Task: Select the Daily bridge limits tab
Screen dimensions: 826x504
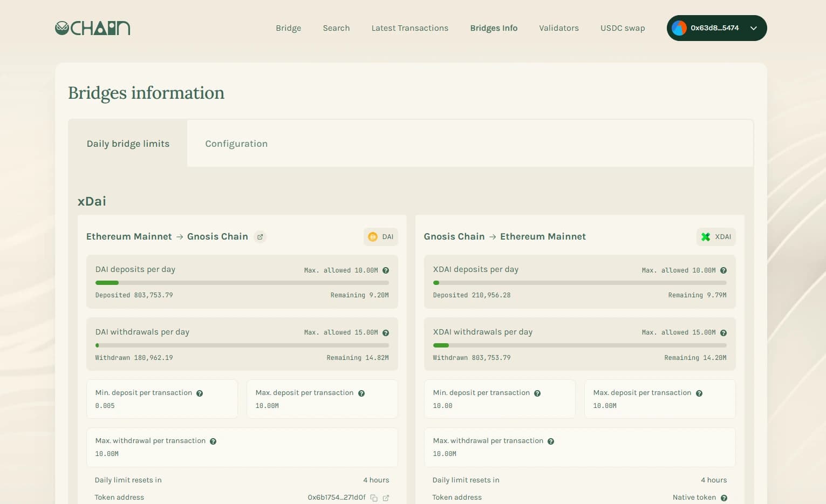Action: click(x=128, y=144)
